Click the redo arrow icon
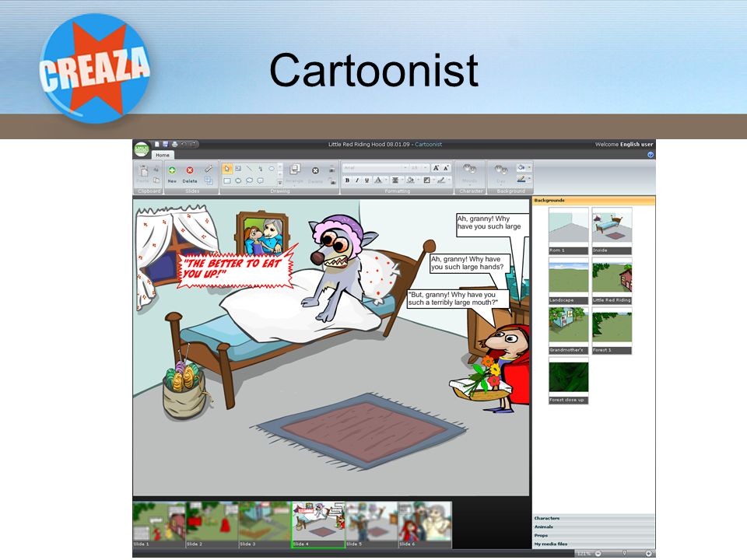The width and height of the screenshot is (747, 560). [x=193, y=144]
